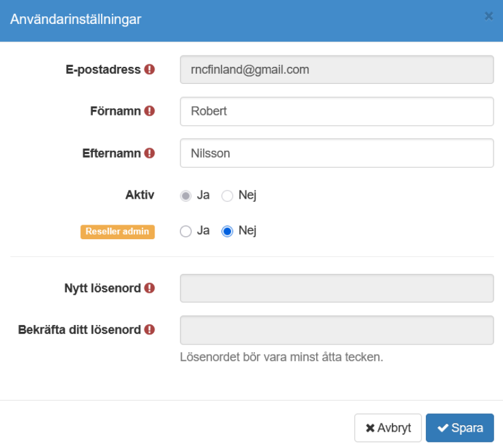Click the Användarinställningar dialog title
This screenshot has width=503, height=448.
point(76,20)
